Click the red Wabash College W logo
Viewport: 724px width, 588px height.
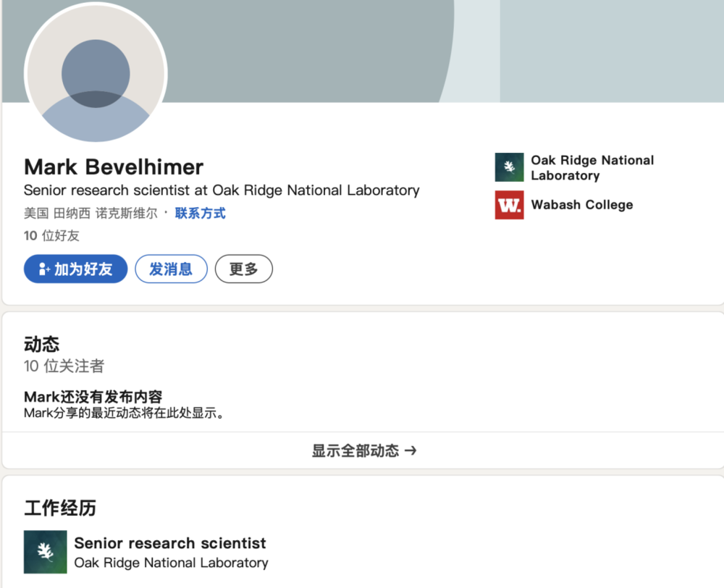click(x=509, y=205)
